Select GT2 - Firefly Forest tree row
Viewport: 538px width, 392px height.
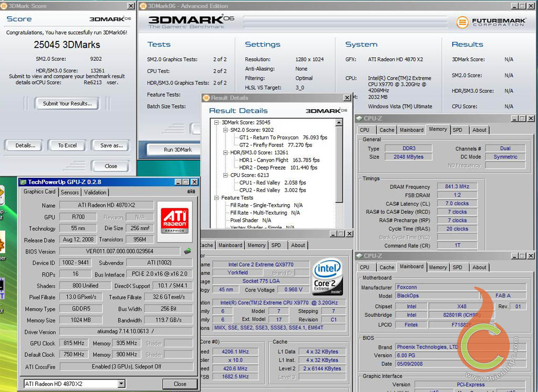[x=275, y=145]
